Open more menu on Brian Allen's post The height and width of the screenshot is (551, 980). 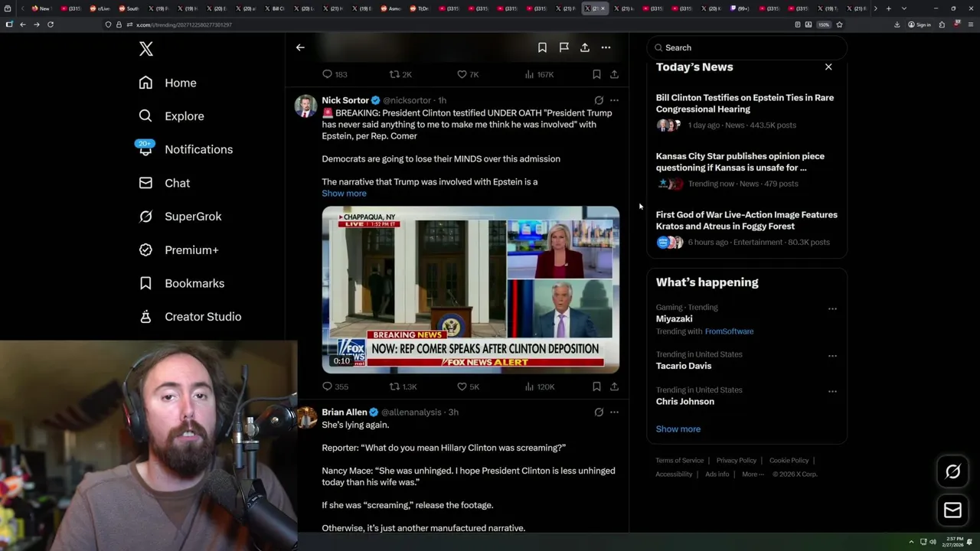pyautogui.click(x=614, y=412)
